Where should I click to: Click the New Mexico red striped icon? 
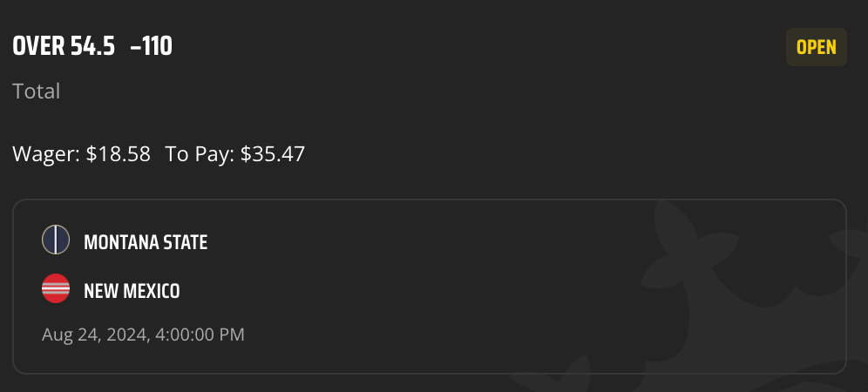point(56,288)
